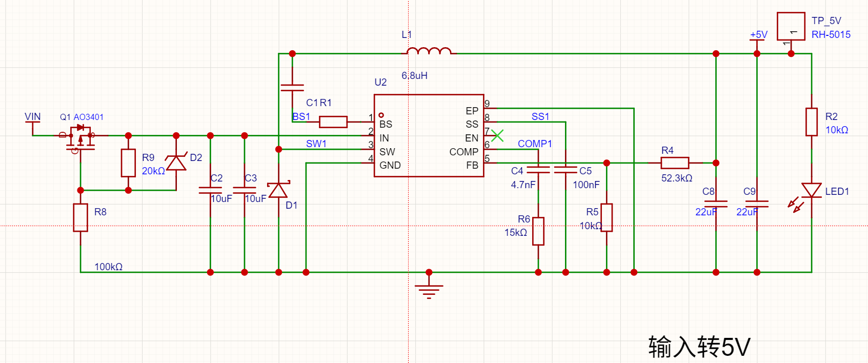Select the 输入转5V title text
Image resolution: width=868 pixels, height=363 pixels.
(x=699, y=347)
